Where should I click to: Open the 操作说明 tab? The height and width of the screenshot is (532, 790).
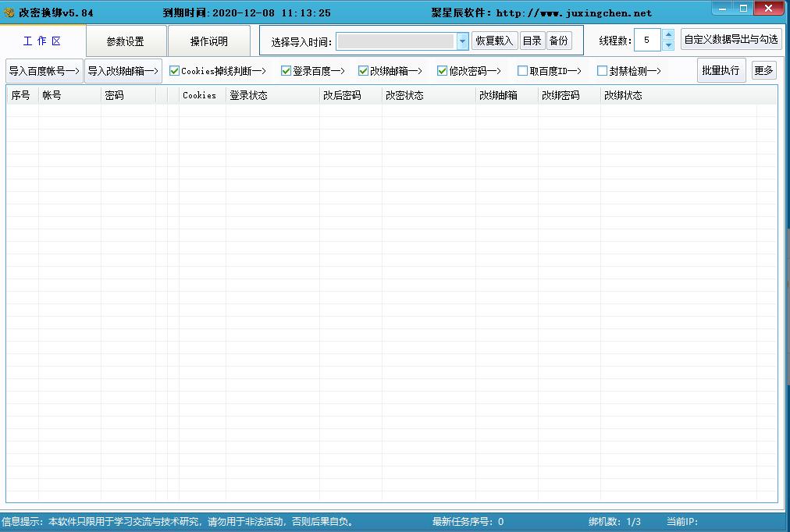(208, 41)
